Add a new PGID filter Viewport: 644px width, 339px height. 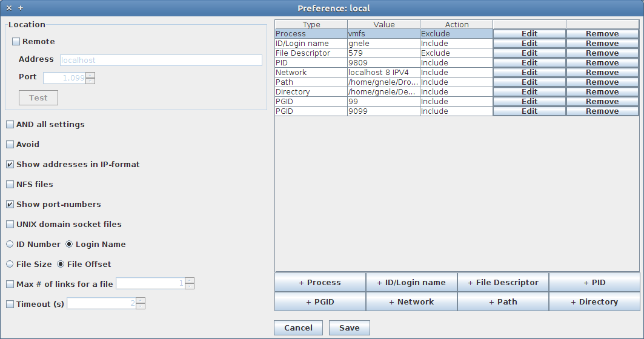[320, 301]
